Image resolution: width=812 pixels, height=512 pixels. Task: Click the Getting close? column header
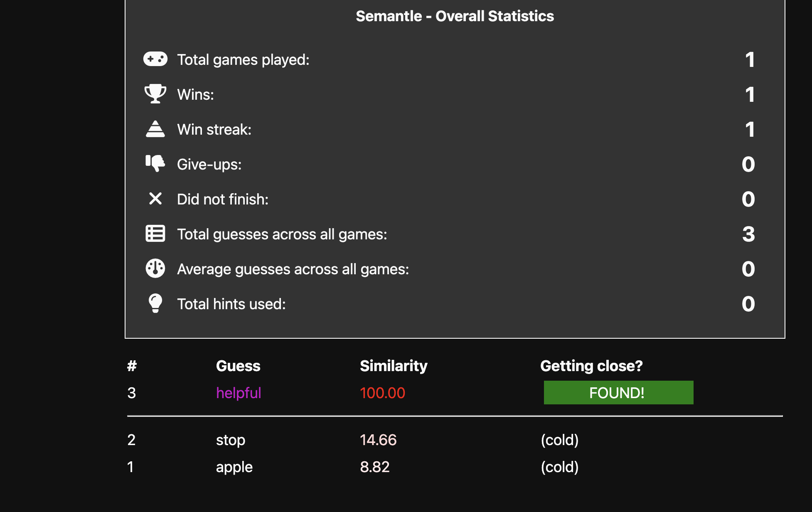pos(591,366)
